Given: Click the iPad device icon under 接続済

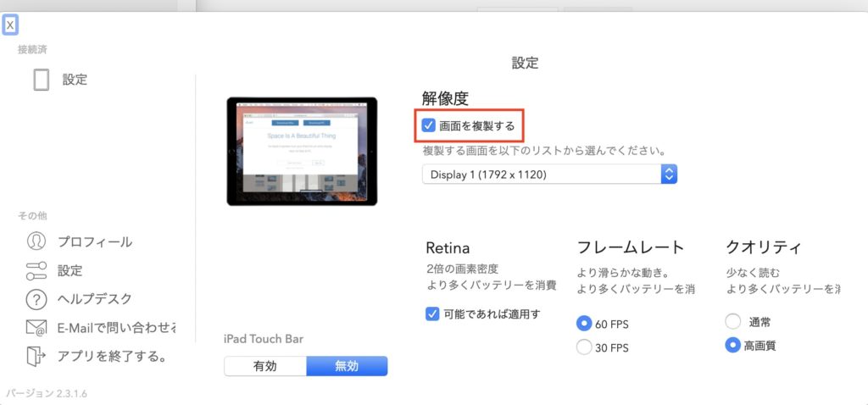Looking at the screenshot, I should coord(41,80).
